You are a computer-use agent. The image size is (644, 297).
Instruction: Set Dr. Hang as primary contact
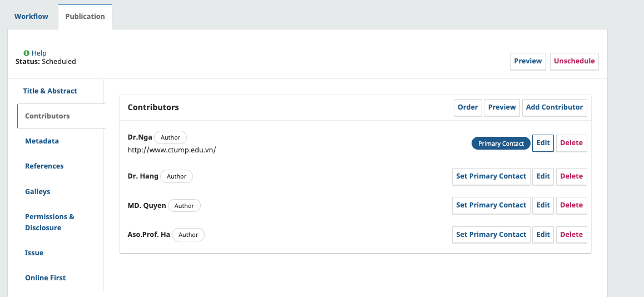491,176
